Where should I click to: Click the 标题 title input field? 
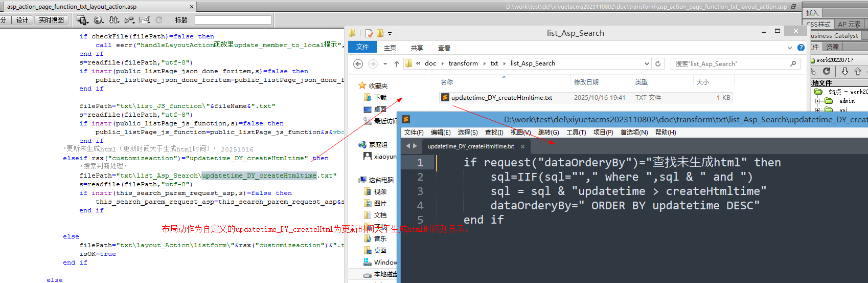233,20
